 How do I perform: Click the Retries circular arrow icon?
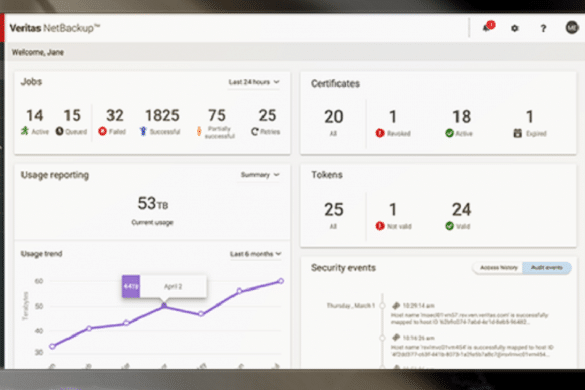point(255,132)
